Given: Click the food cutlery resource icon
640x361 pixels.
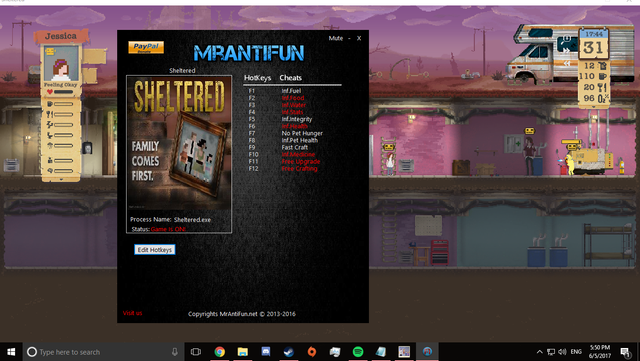Looking at the screenshot, I should click(x=602, y=87).
